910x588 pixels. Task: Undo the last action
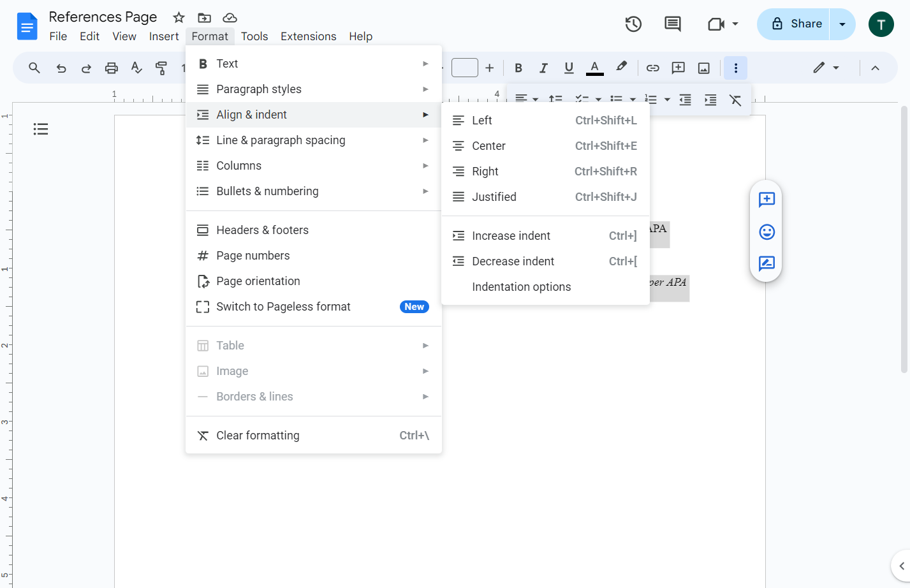click(61, 68)
